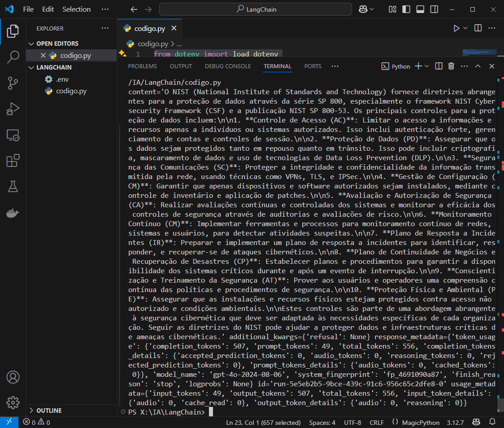The image size is (504, 428).
Task: Open the Customize Layout control
Action: [x=392, y=9]
